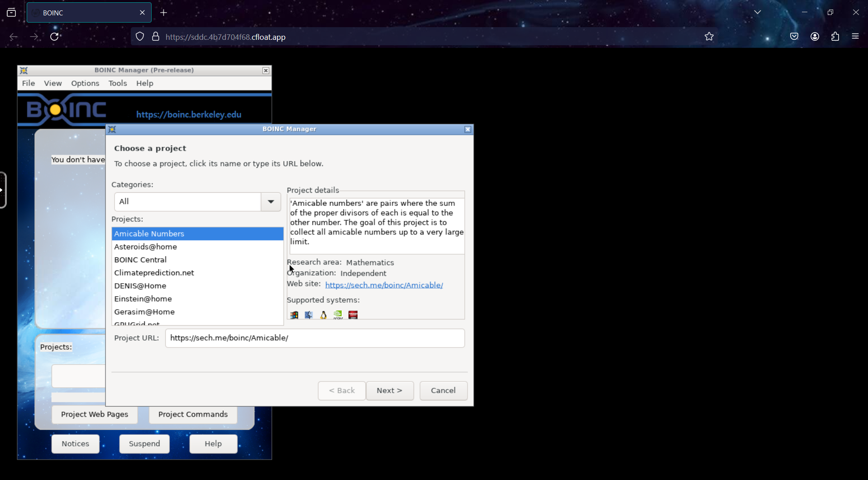
Task: Select Amicable Numbers in the project list
Action: [198, 234]
